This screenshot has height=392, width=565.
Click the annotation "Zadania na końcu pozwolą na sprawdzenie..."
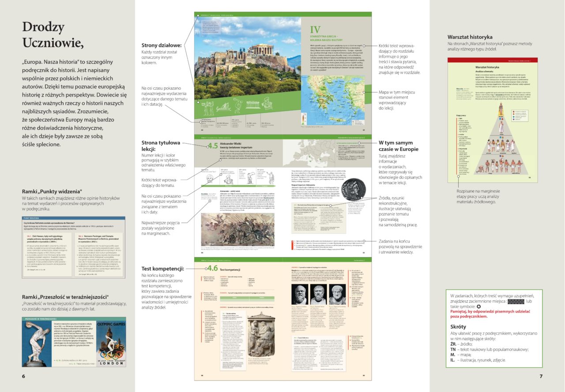399,246
